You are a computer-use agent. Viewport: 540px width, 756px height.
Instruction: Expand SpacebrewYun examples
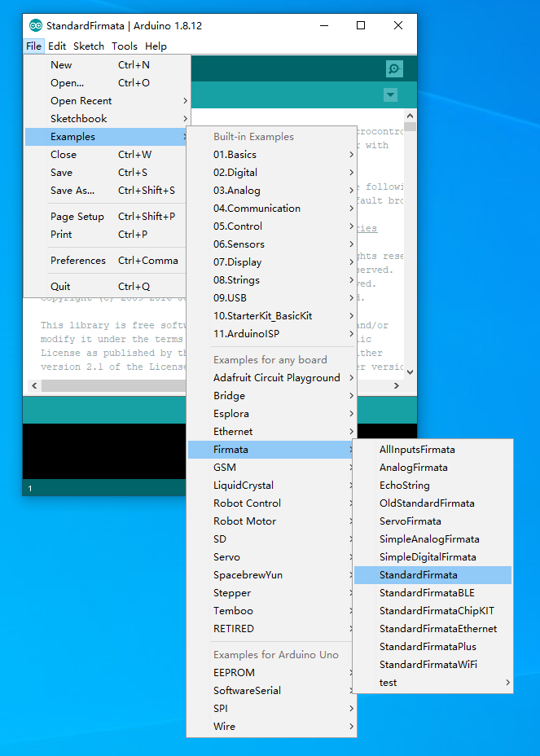click(x=271, y=574)
